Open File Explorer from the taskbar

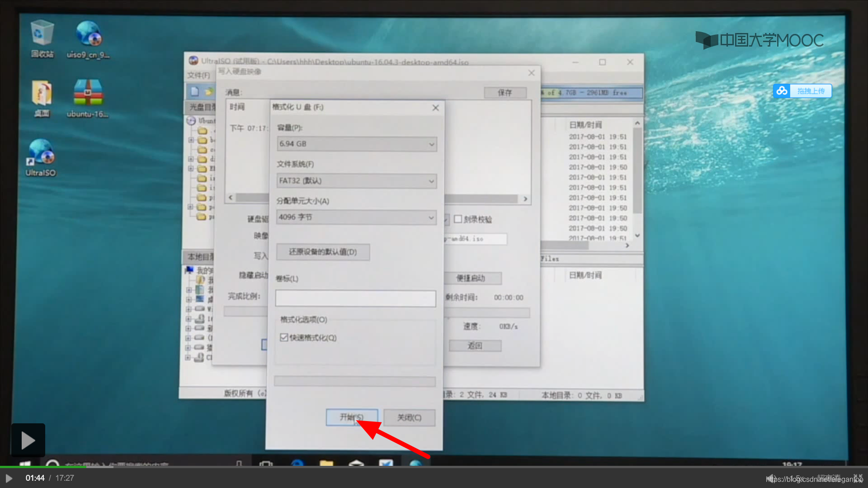(x=326, y=462)
